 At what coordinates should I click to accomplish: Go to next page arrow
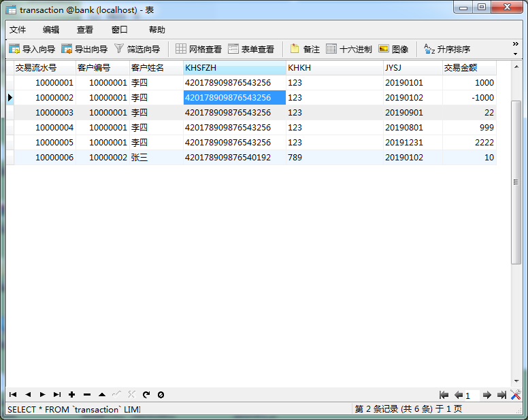[487, 395]
